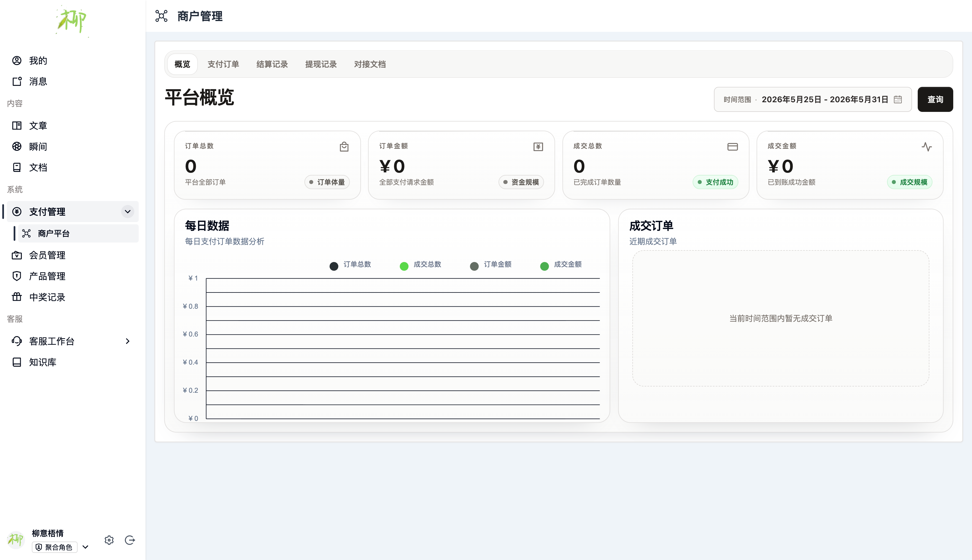Click the 已完成订单数量 caption

tap(597, 182)
